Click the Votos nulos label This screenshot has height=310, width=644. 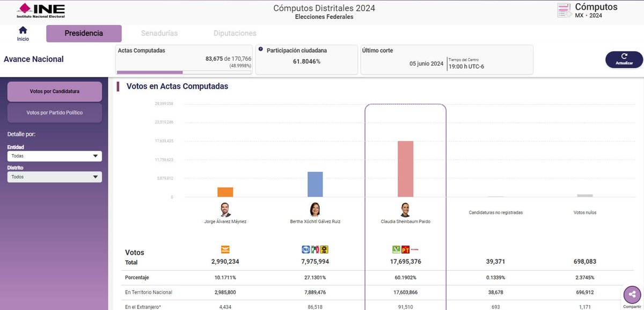tap(585, 212)
